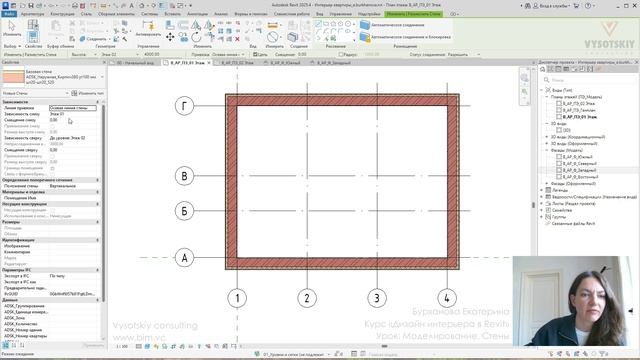Select the Move tool (four arrows)
The image size is (640, 360).
point(170,38)
